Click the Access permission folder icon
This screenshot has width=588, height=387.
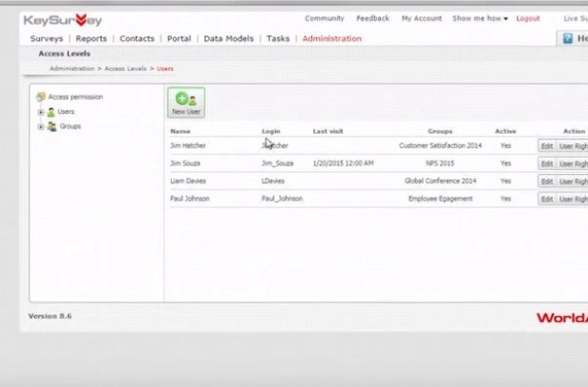(40, 97)
